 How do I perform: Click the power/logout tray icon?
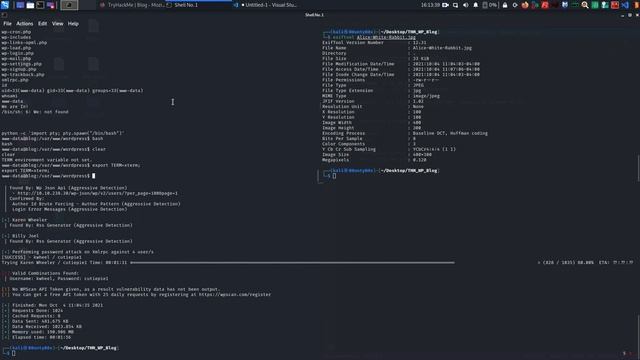[x=515, y=5]
